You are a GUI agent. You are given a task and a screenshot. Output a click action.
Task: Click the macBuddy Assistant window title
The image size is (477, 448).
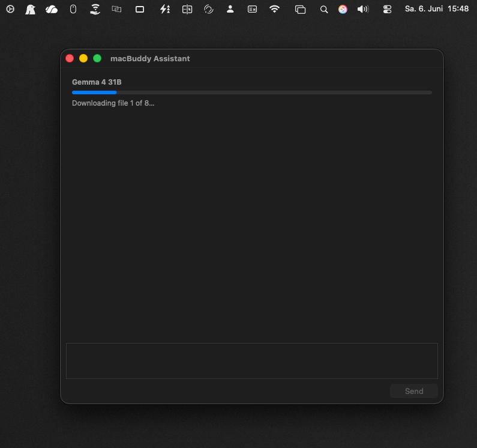150,58
